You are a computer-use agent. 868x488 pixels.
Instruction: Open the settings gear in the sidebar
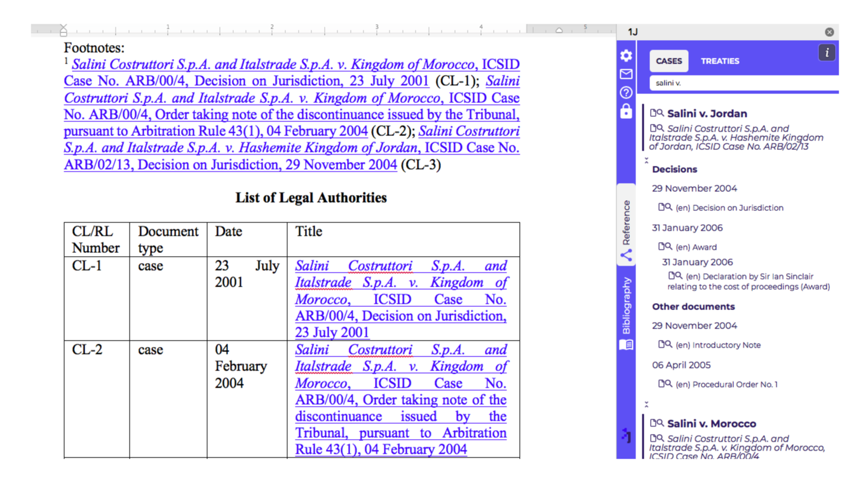626,55
